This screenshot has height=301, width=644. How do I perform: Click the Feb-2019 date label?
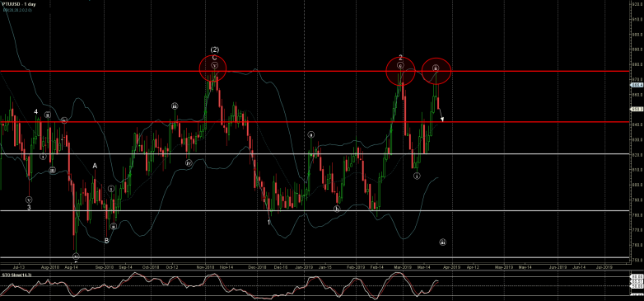click(356, 267)
